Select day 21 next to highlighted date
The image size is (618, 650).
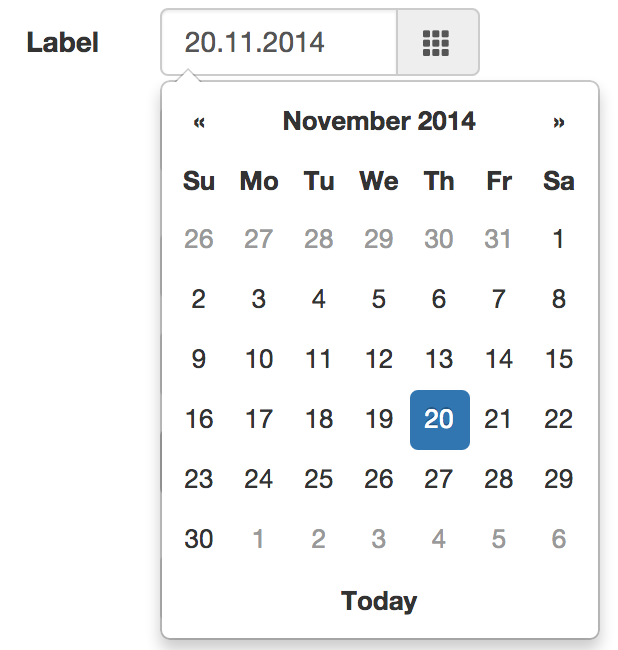coord(499,420)
